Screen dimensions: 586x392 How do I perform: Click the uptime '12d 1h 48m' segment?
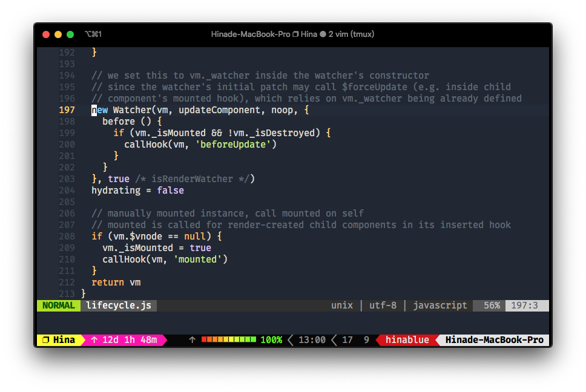point(125,340)
